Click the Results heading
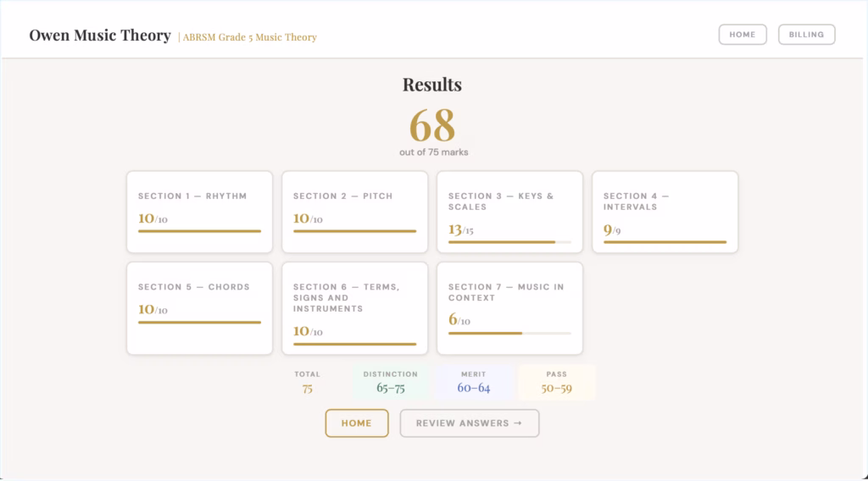 [x=432, y=85]
